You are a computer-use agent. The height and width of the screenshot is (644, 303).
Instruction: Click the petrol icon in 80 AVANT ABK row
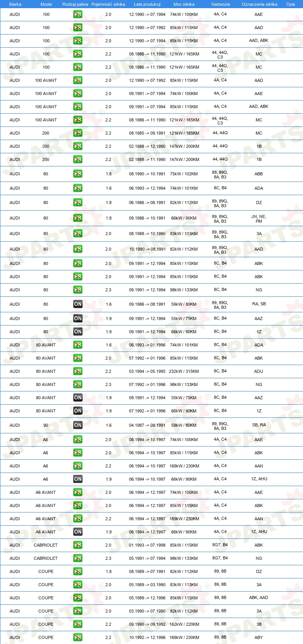click(x=78, y=358)
